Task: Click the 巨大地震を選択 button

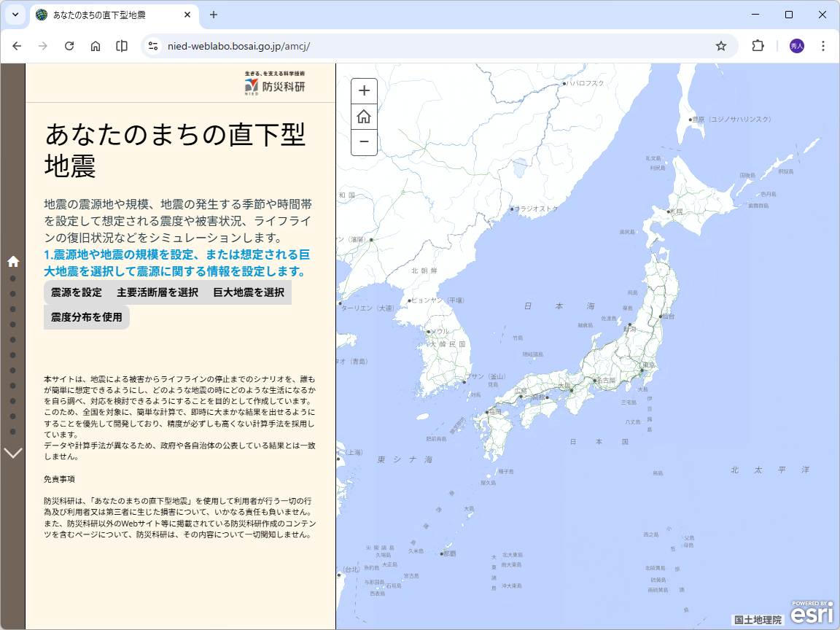Action: click(x=247, y=292)
